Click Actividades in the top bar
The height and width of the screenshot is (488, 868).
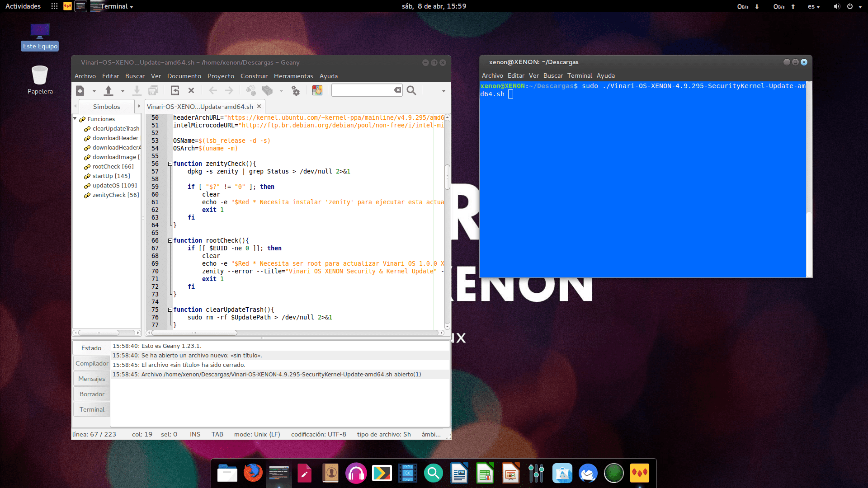point(23,6)
